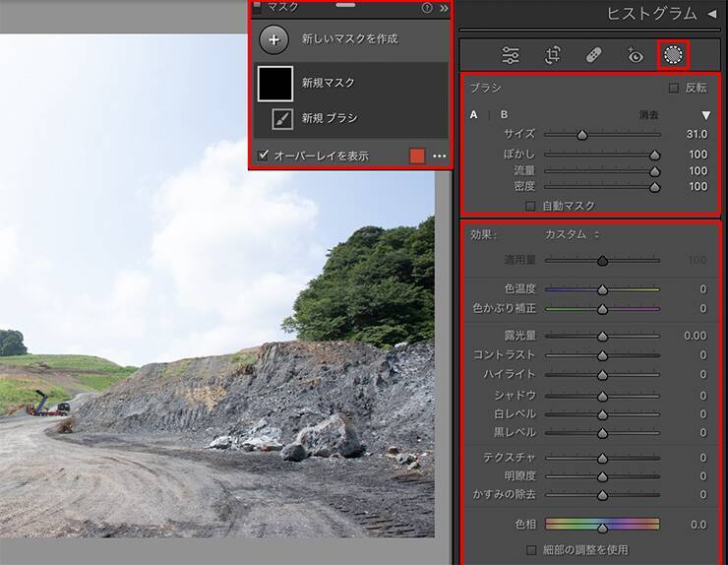Click the red overlay color swatch
The image size is (728, 565).
point(417,156)
